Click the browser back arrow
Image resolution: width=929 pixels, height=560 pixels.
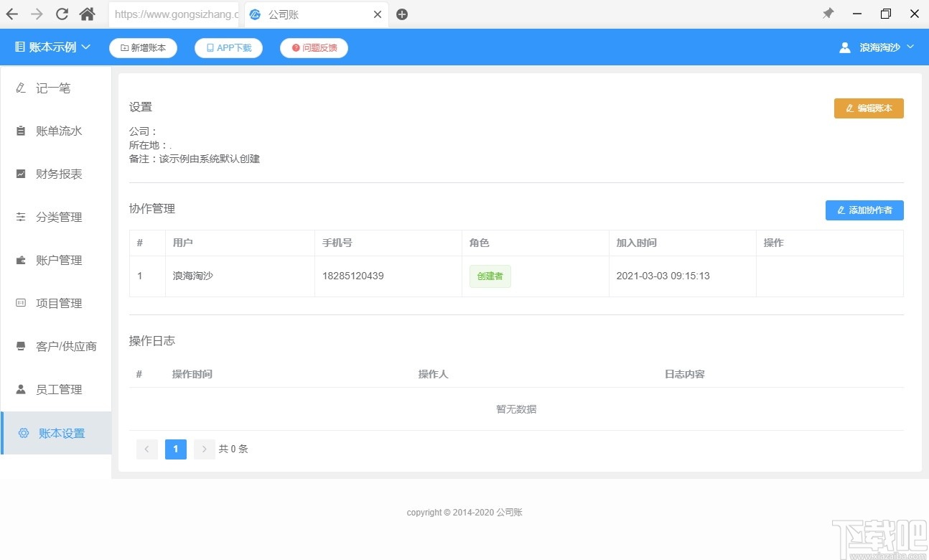coord(12,14)
